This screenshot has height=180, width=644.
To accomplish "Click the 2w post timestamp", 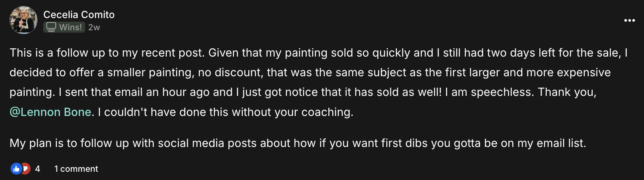I will click(x=94, y=27).
